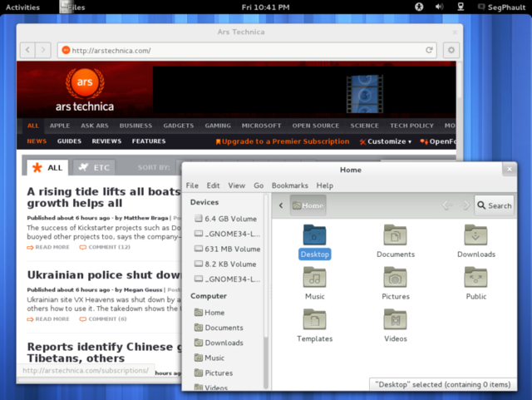The height and width of the screenshot is (400, 532).
Task: Open COMMENT (6) link
Action: point(103,319)
